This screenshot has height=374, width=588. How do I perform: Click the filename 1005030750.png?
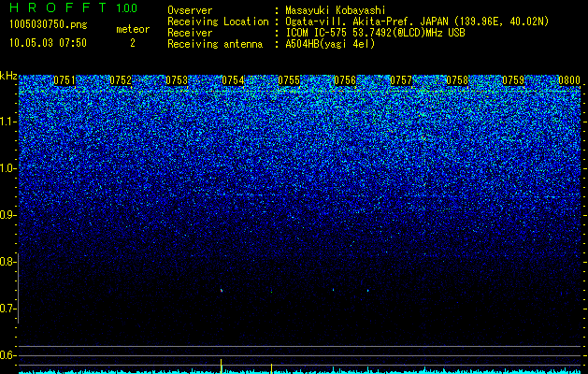click(x=49, y=25)
